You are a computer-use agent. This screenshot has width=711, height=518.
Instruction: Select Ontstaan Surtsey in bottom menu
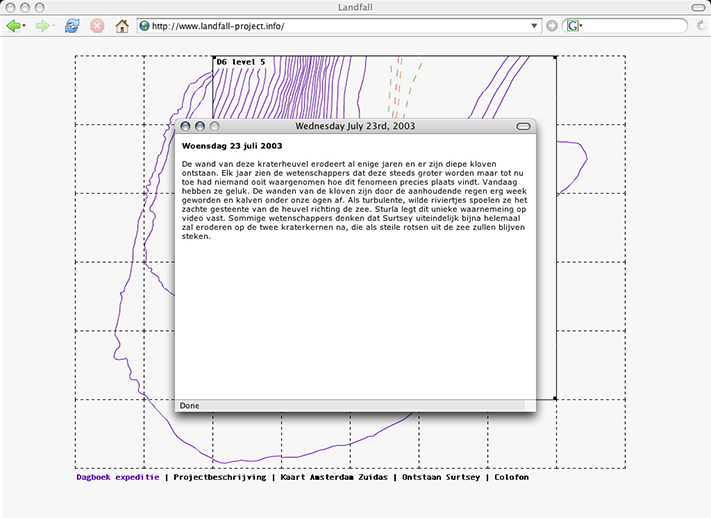point(443,477)
